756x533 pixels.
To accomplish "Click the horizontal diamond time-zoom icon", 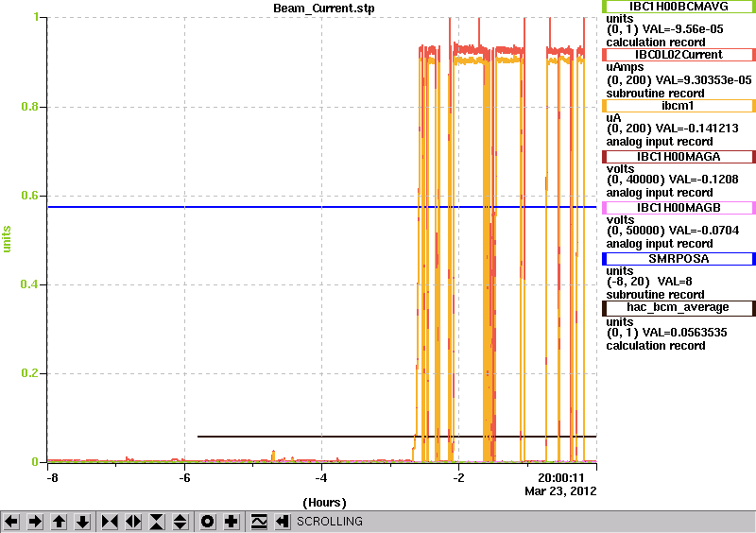I will click(133, 522).
